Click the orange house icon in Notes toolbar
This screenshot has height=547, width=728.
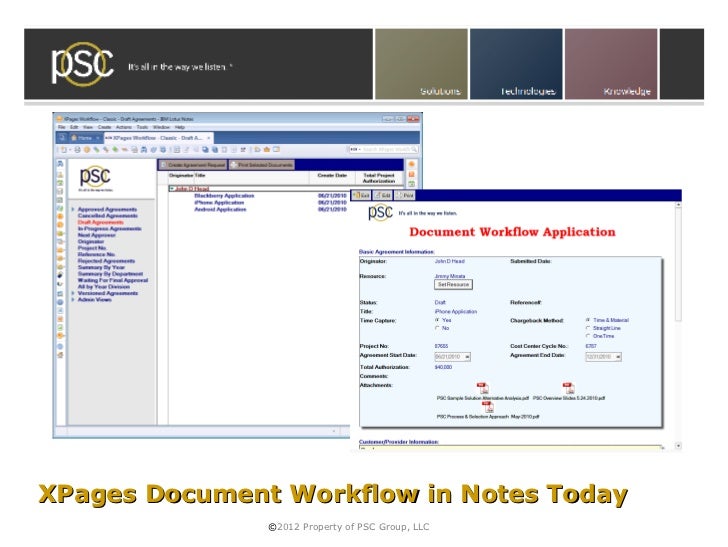tap(266, 150)
